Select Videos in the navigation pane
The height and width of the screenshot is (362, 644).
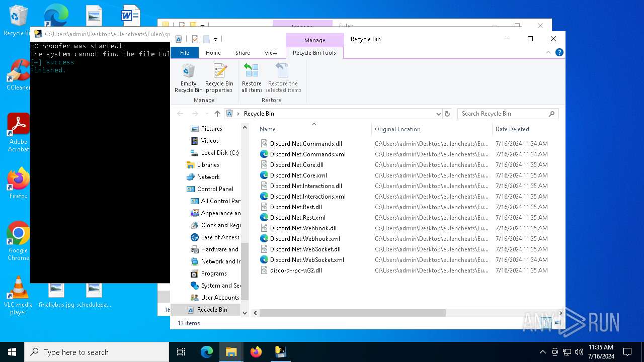tap(210, 141)
